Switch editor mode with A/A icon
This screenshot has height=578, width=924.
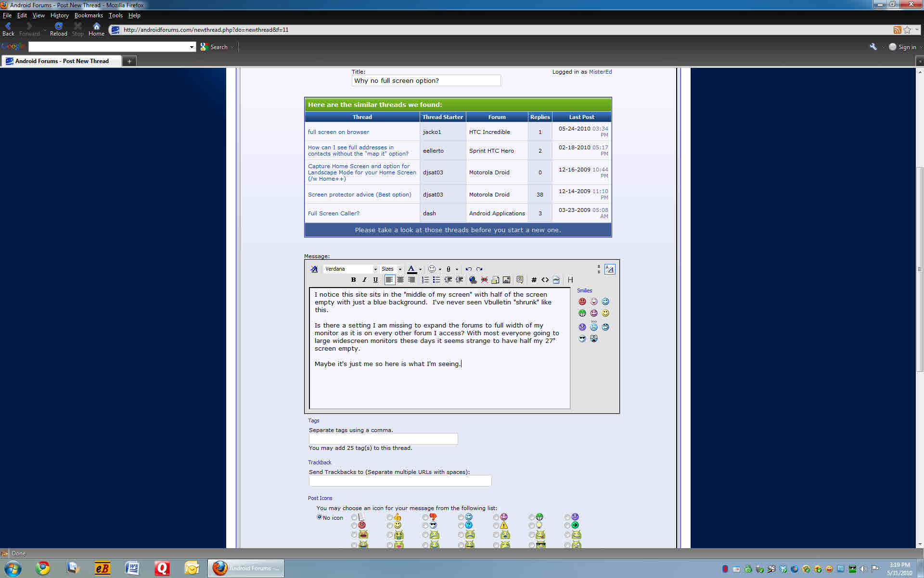(x=610, y=269)
